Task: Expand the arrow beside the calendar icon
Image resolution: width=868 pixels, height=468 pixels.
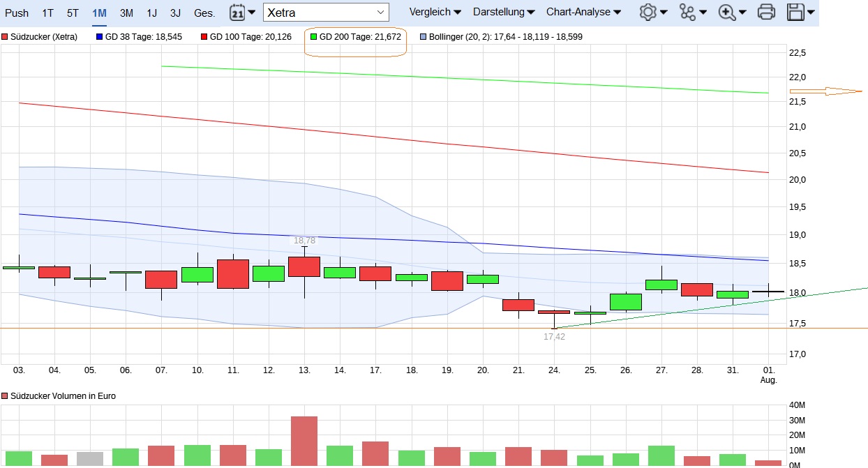Action: point(252,13)
